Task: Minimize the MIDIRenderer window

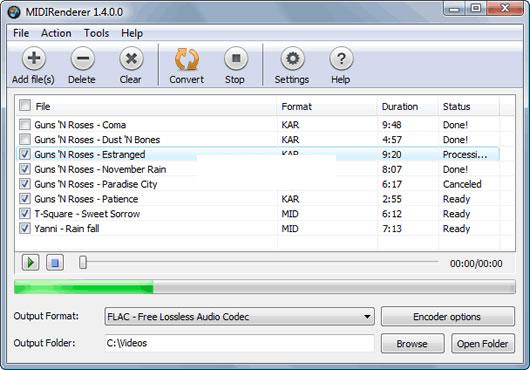Action: (x=454, y=8)
